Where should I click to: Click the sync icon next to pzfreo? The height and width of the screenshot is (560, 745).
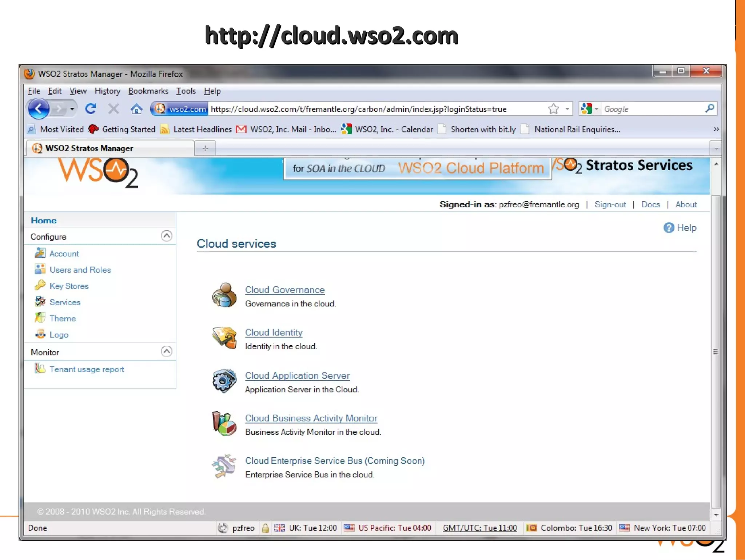point(223,528)
